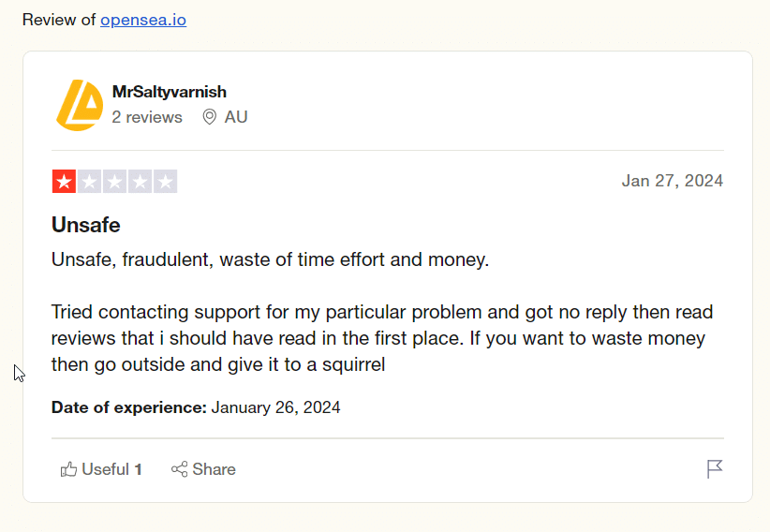The height and width of the screenshot is (532, 770).
Task: Click the third grey rating star
Action: (x=114, y=182)
